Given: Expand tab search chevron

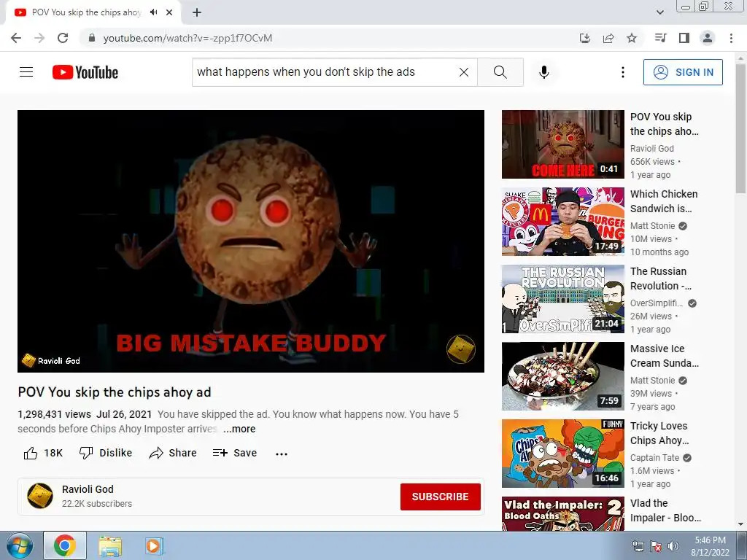Looking at the screenshot, I should tap(660, 12).
